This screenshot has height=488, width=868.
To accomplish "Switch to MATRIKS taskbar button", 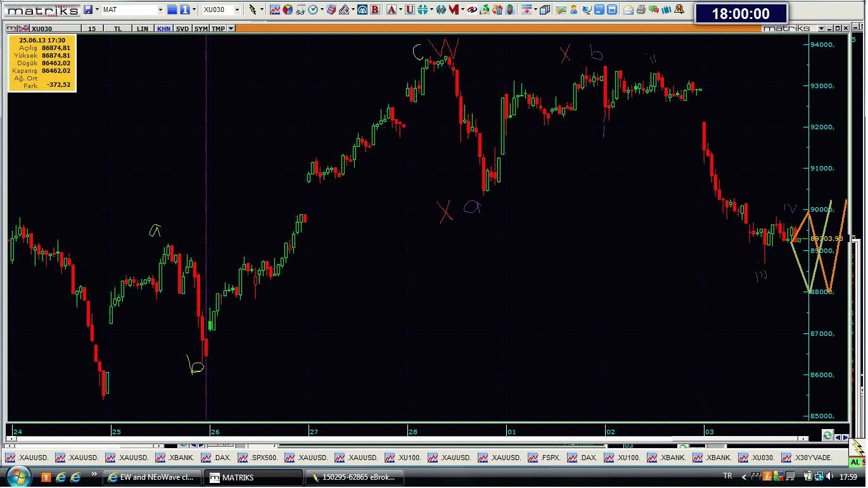I will [x=253, y=477].
